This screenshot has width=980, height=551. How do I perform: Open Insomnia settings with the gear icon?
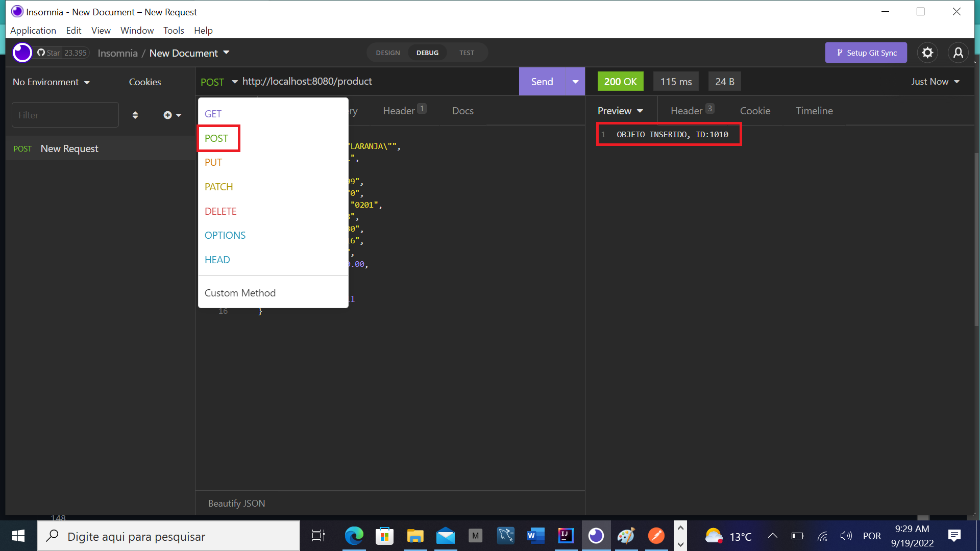pyautogui.click(x=927, y=53)
